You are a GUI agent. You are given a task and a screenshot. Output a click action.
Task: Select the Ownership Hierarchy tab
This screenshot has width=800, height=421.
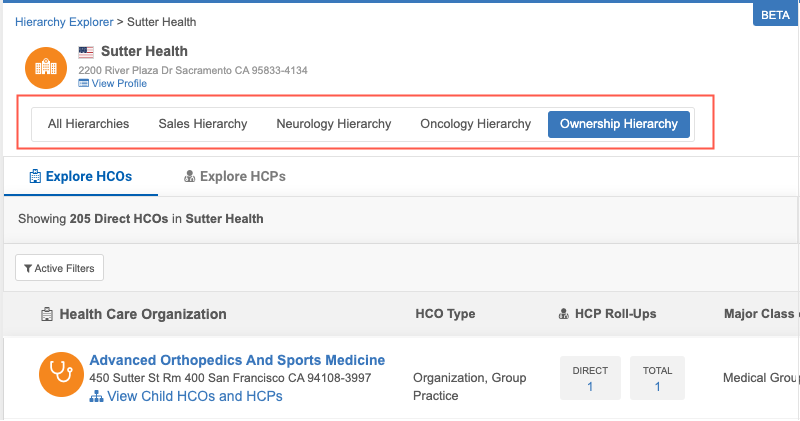[619, 124]
